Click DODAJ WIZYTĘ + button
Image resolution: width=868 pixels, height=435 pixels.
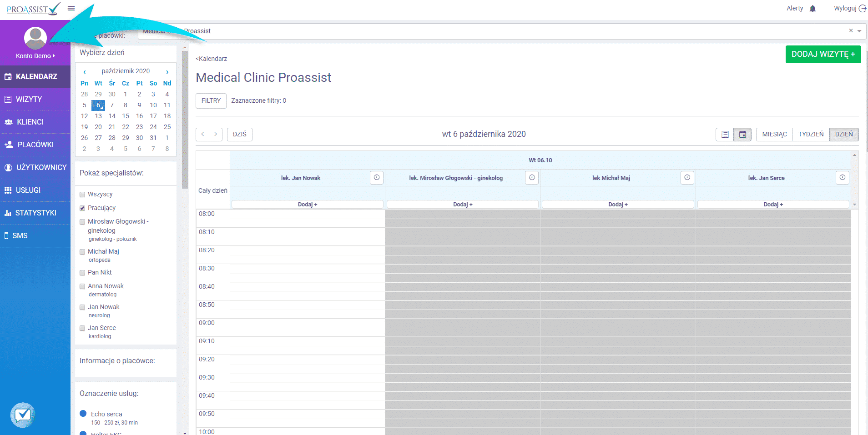tap(823, 54)
